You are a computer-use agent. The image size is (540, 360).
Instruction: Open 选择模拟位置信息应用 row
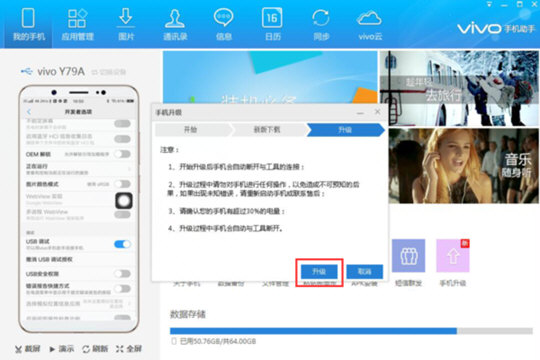[79, 304]
